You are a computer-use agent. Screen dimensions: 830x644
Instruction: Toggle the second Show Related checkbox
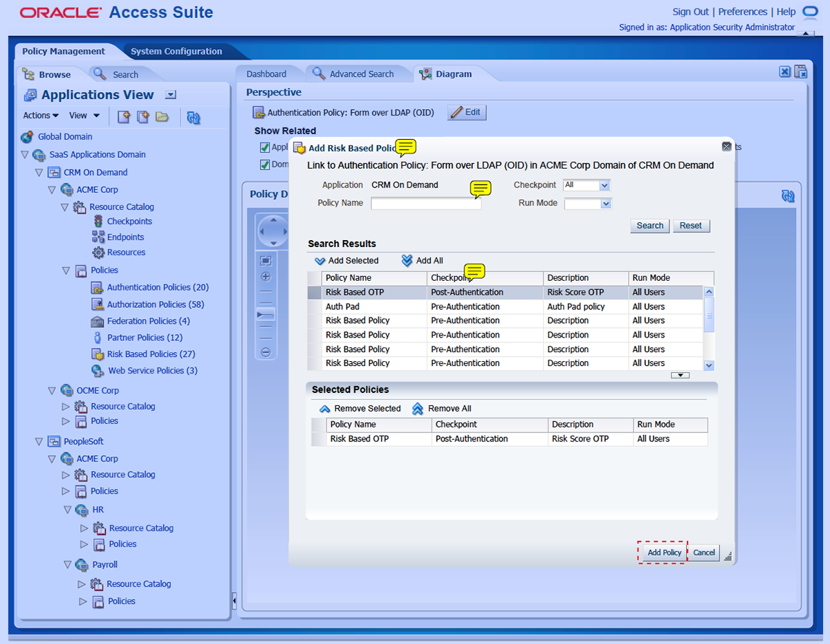tap(264, 165)
